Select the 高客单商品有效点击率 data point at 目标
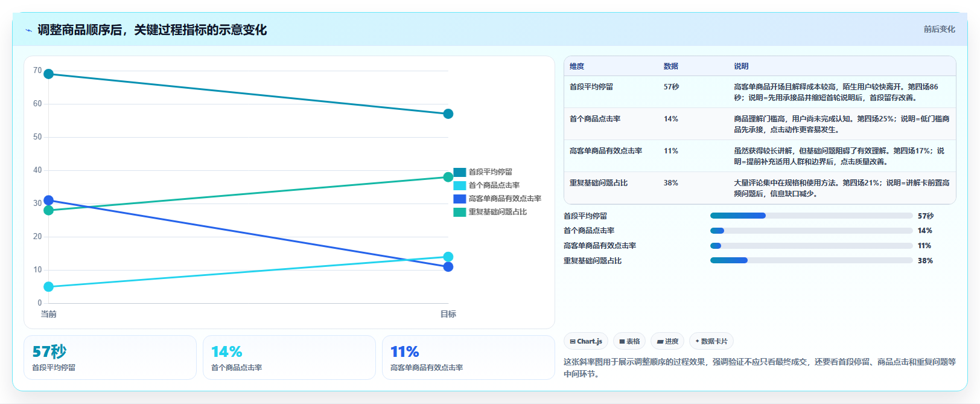This screenshot has height=404, width=980. [x=448, y=267]
